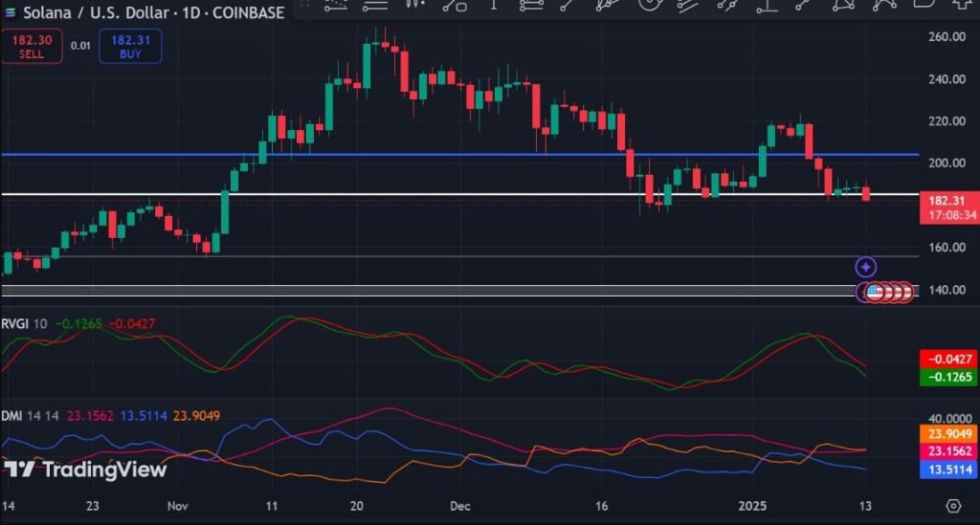This screenshot has width=980, height=525.
Task: Click the 0.01 spread value
Action: point(80,46)
